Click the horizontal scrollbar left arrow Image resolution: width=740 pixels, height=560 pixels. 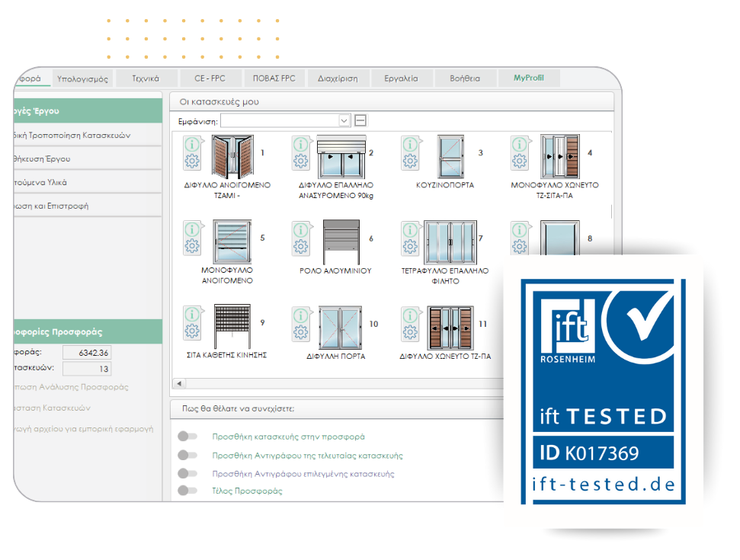180,383
